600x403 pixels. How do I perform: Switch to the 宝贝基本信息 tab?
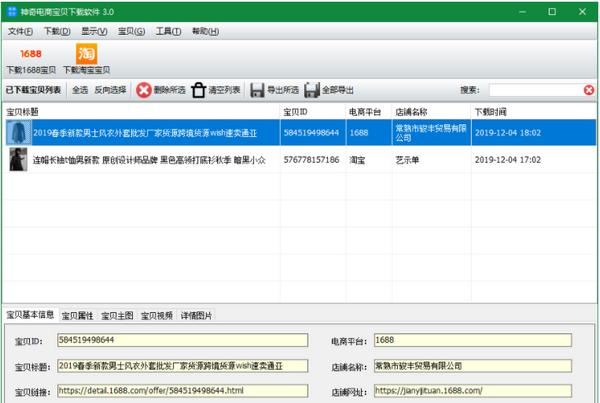30,315
